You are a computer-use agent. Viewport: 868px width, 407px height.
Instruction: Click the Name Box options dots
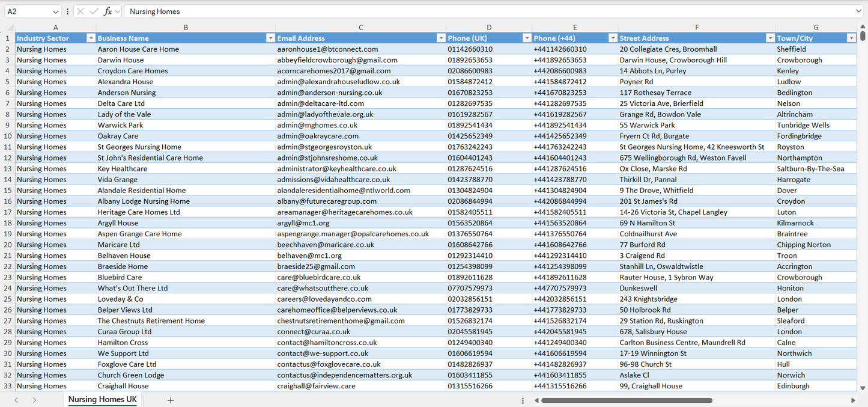click(67, 11)
